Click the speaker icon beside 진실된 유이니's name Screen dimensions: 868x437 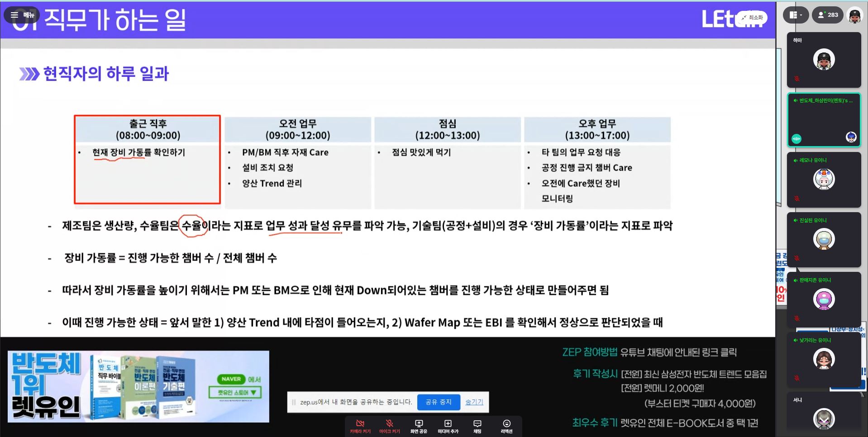coord(795,220)
